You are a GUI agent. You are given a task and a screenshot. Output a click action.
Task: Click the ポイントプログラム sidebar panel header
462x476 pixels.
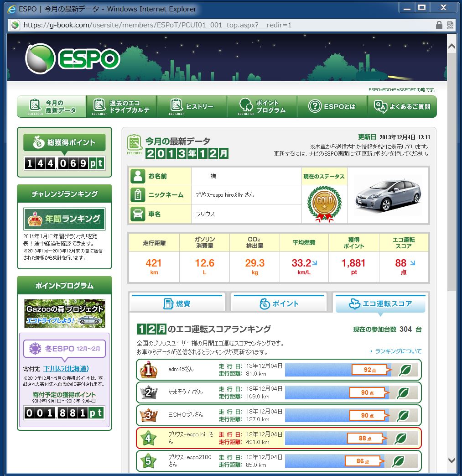tap(64, 285)
